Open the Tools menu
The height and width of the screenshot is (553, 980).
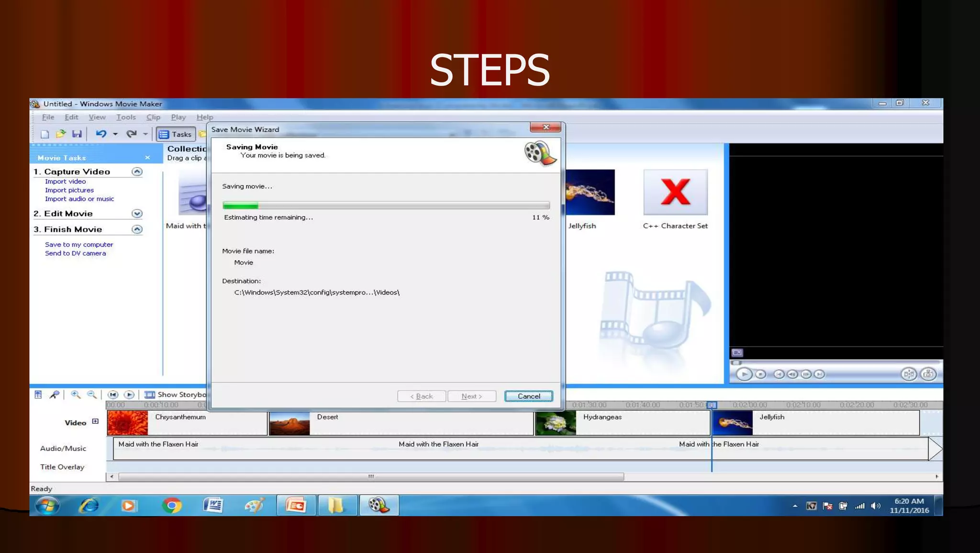126,117
